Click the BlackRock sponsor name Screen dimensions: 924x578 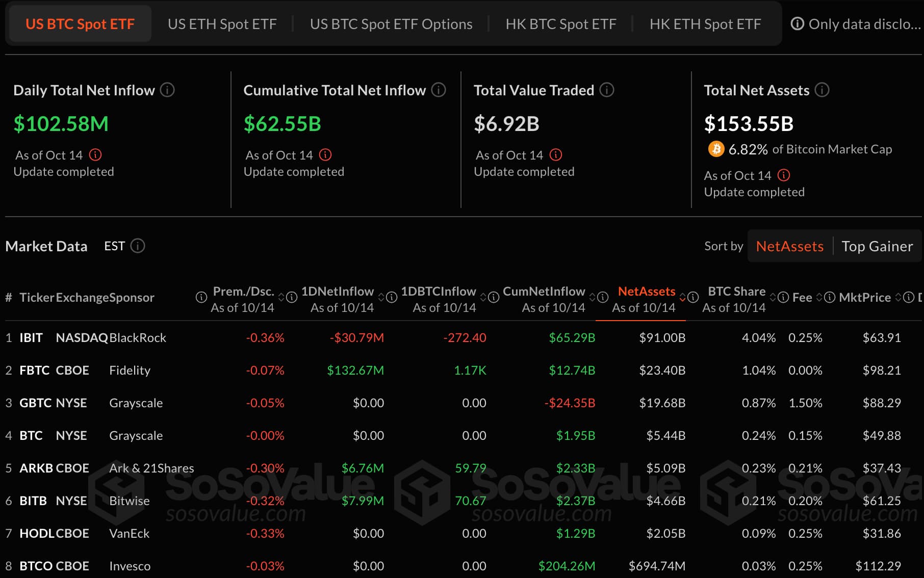[138, 337]
